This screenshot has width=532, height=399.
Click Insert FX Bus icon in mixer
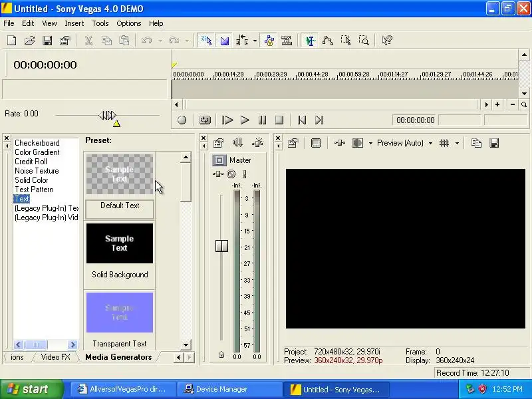[257, 143]
